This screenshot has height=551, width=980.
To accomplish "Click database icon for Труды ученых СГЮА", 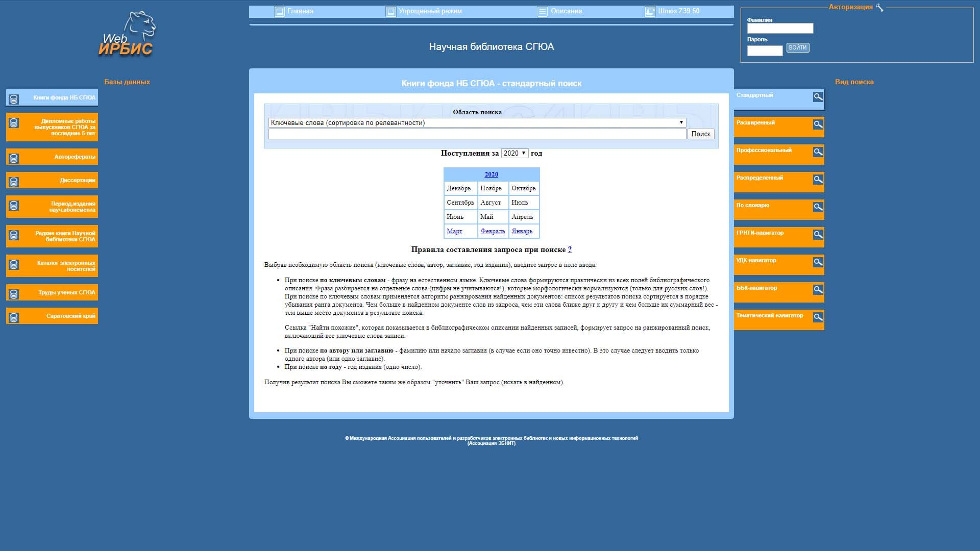I will (x=14, y=294).
